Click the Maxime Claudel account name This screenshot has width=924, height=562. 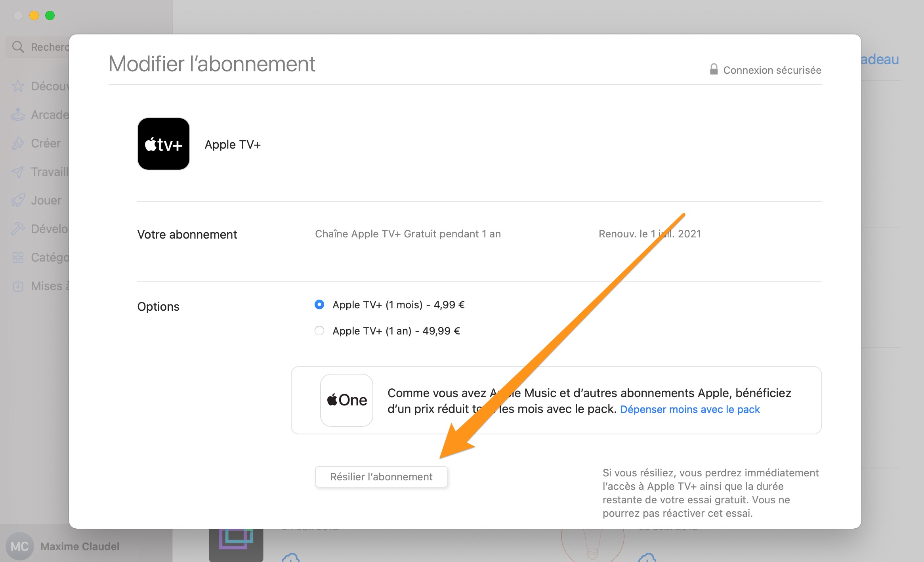80,546
